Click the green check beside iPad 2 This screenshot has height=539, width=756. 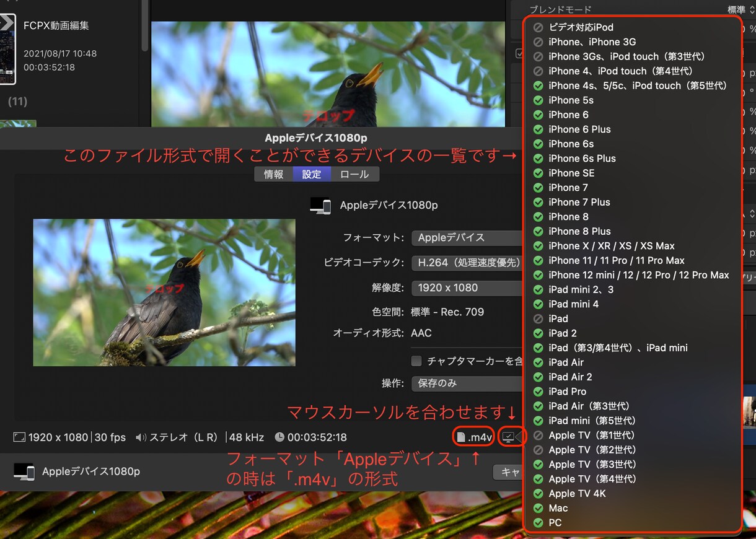point(538,333)
